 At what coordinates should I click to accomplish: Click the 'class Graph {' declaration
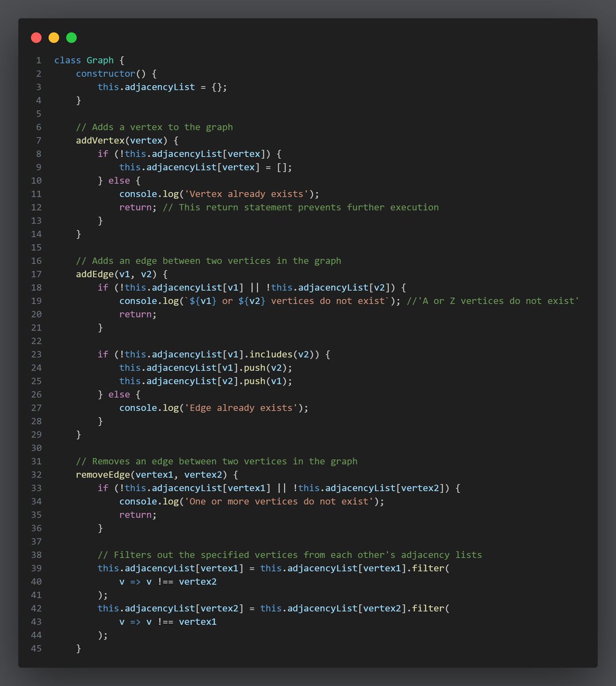[x=89, y=60]
